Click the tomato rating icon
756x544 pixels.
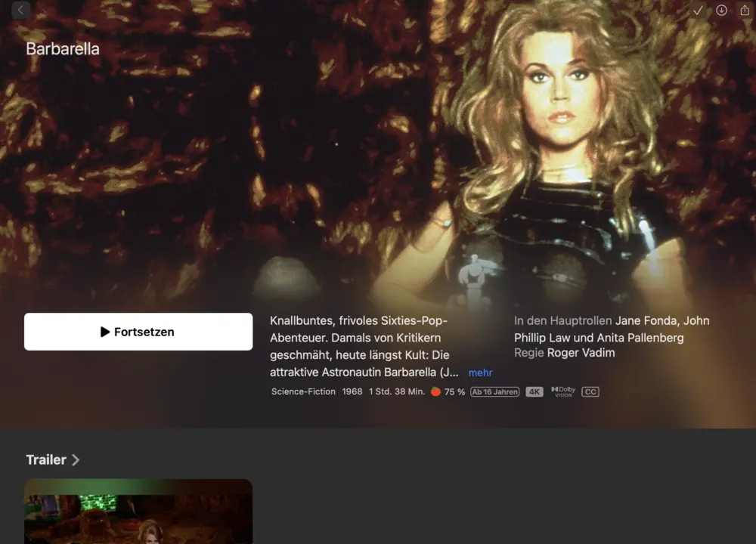(435, 391)
